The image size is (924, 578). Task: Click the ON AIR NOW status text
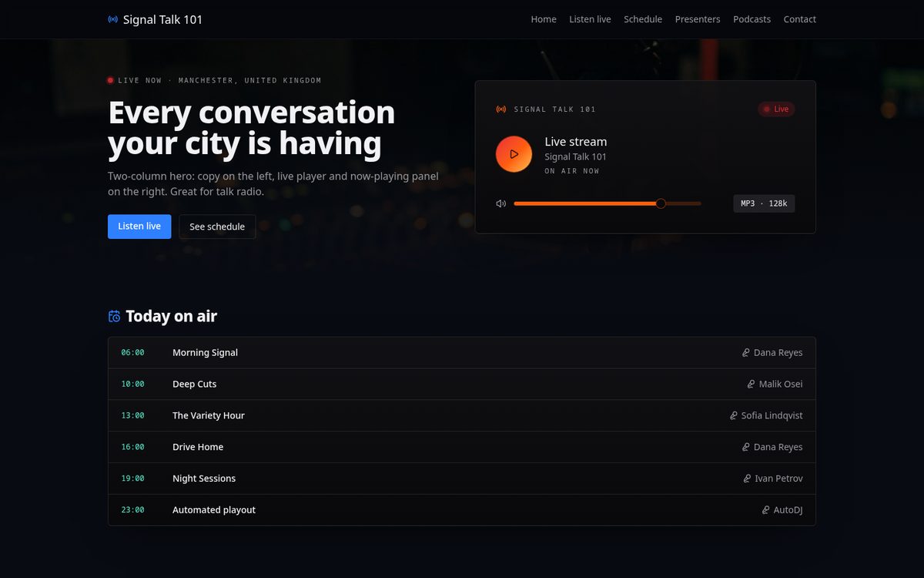[572, 171]
